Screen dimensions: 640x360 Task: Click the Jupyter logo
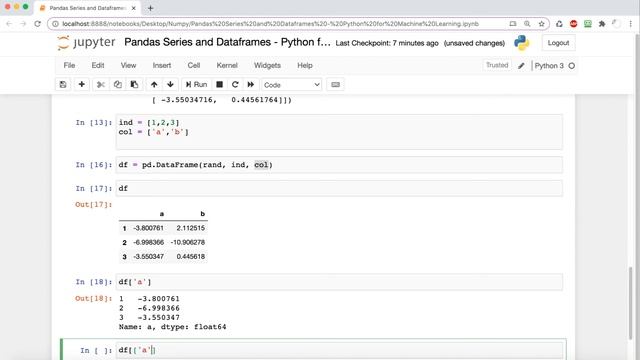pos(86,42)
